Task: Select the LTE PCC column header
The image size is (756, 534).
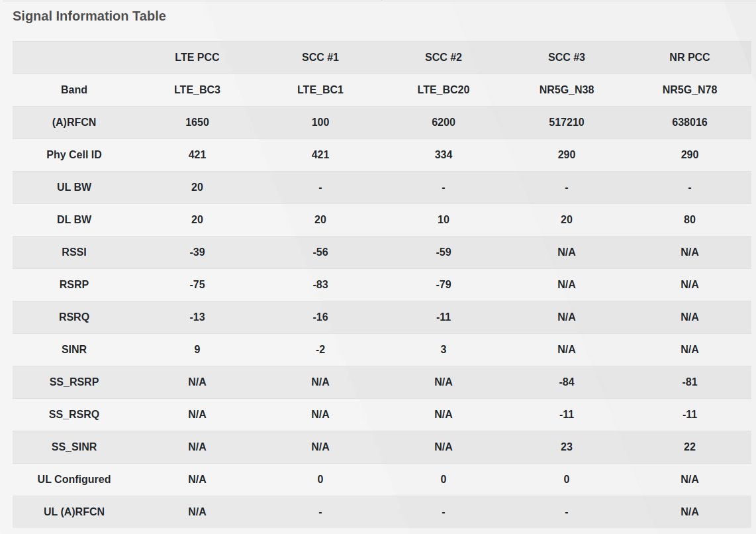Action: (197, 58)
